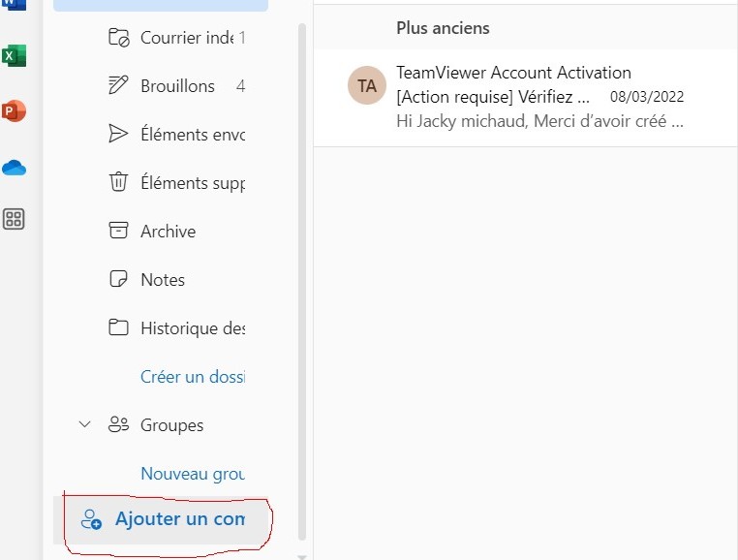Collapse the Groupes section chevron

(84, 424)
